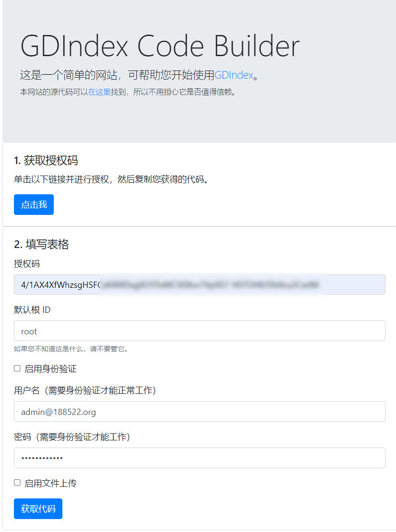Click the hint text 如果您不知道这是什么
396x532 pixels.
[x=71, y=349]
